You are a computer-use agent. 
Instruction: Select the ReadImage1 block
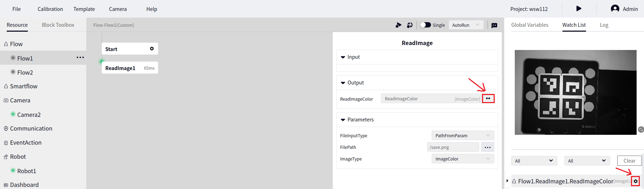130,68
